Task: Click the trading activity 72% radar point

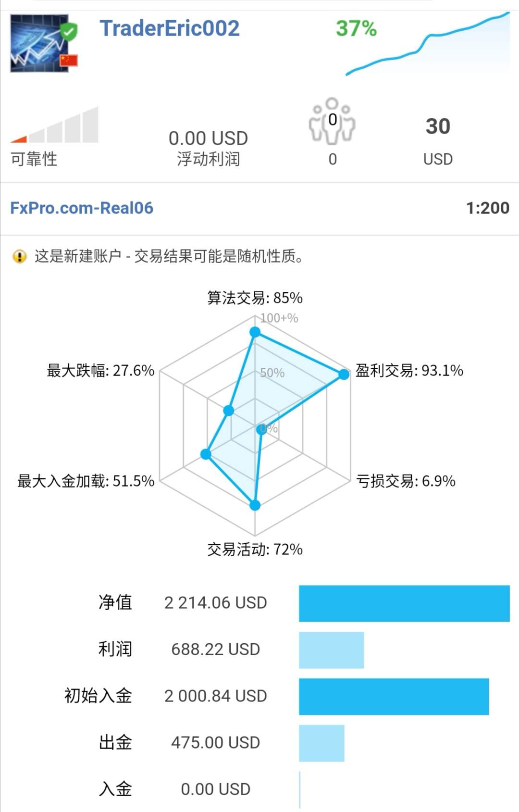Action: click(255, 505)
